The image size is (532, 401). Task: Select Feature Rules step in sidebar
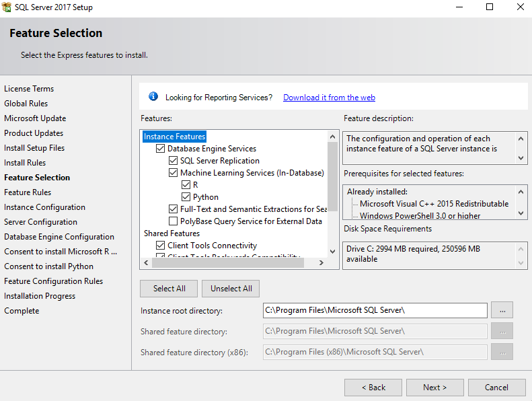point(28,192)
